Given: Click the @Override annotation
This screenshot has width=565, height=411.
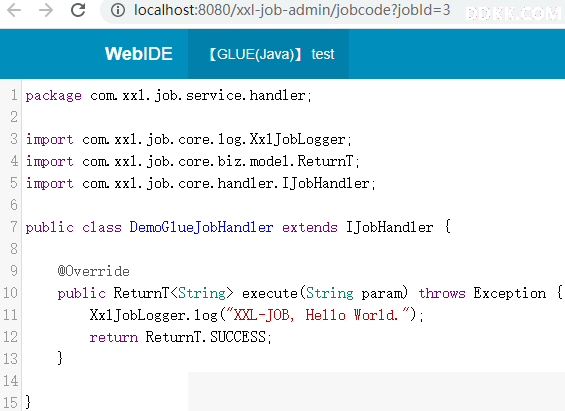Looking at the screenshot, I should pyautogui.click(x=94, y=271).
